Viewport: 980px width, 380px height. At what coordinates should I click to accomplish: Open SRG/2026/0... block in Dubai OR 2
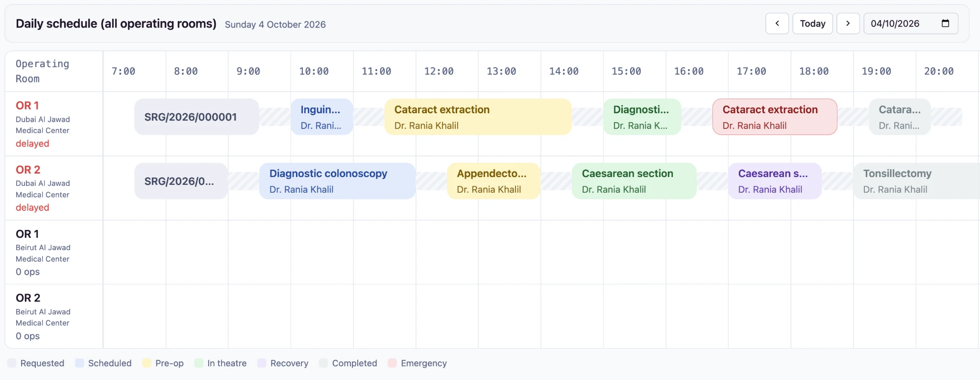[181, 181]
